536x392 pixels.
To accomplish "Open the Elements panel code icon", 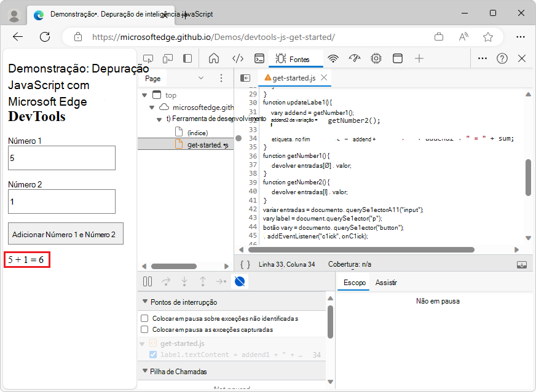I will (x=238, y=59).
